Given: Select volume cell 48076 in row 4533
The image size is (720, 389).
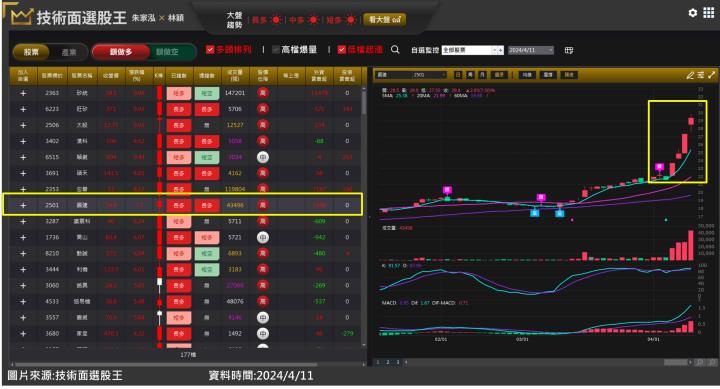Looking at the screenshot, I should (235, 302).
